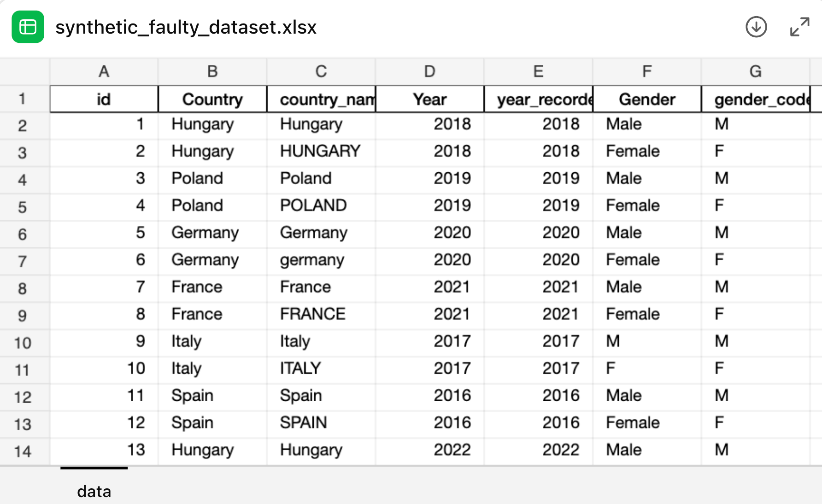
Task: Click the Year header cell
Action: tap(429, 99)
